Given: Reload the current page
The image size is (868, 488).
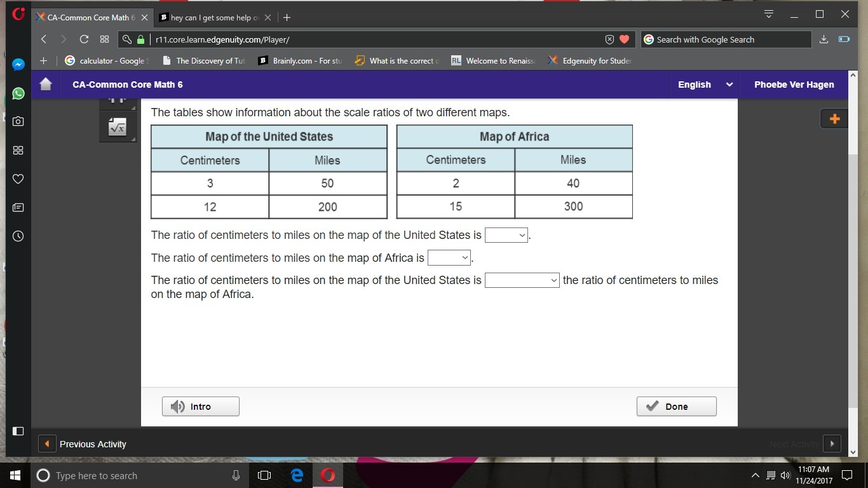Looking at the screenshot, I should [x=84, y=39].
